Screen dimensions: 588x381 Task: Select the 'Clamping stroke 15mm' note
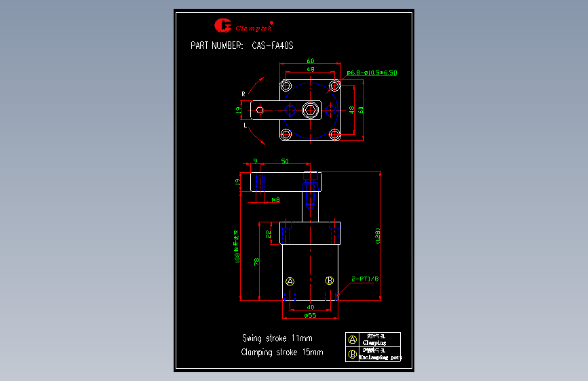[x=282, y=353]
